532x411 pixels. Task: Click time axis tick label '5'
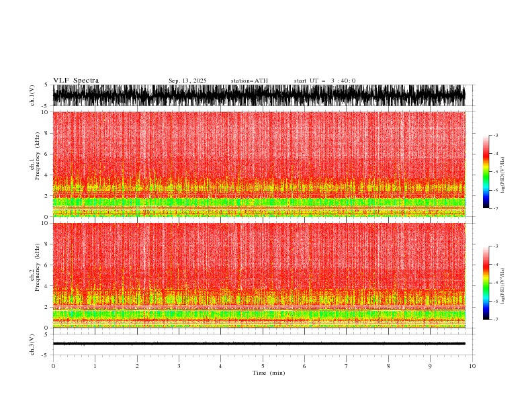pyautogui.click(x=263, y=366)
